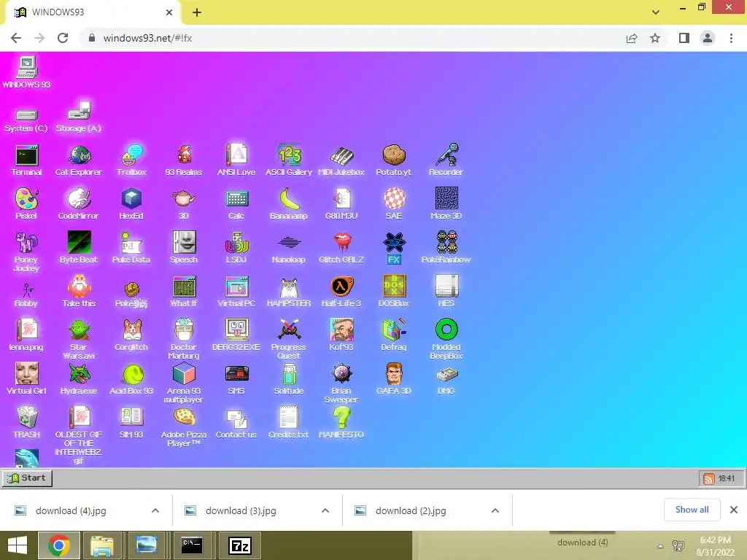This screenshot has height=560, width=747.
Task: Click the RSS feed tray icon
Action: click(709, 478)
